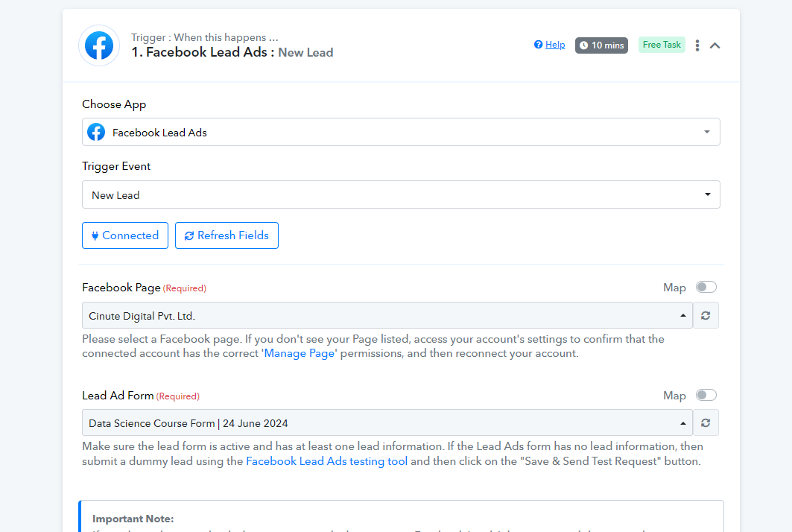Open the three-dot more options menu
Image resolution: width=792 pixels, height=532 pixels.
tap(697, 45)
